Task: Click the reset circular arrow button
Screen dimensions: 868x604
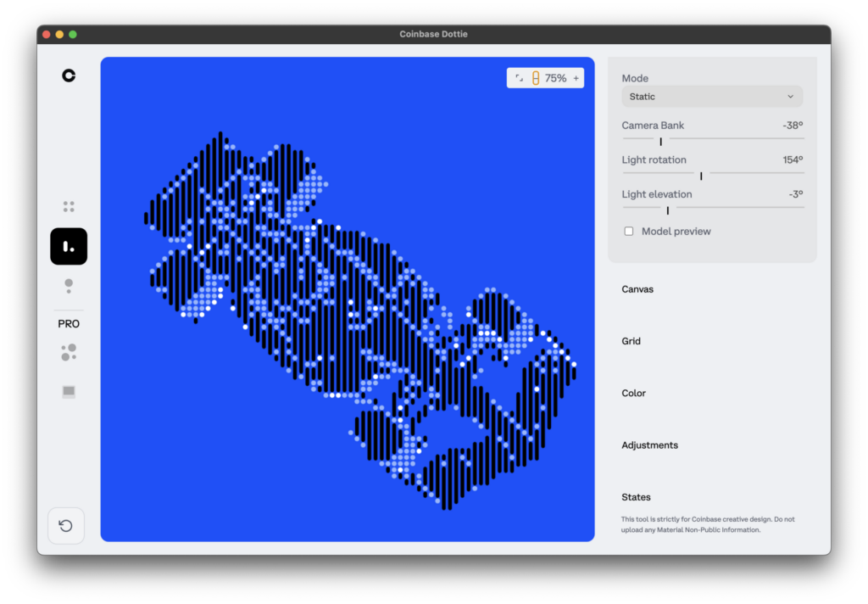Action: coord(66,525)
